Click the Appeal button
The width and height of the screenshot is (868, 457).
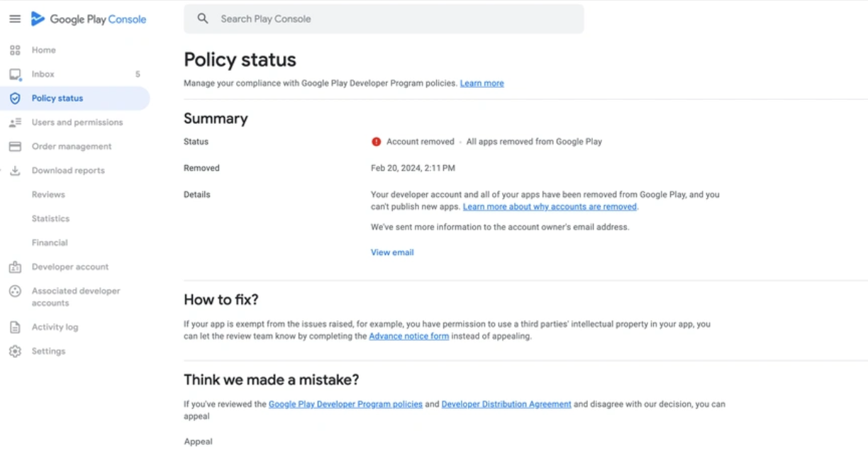pos(199,442)
